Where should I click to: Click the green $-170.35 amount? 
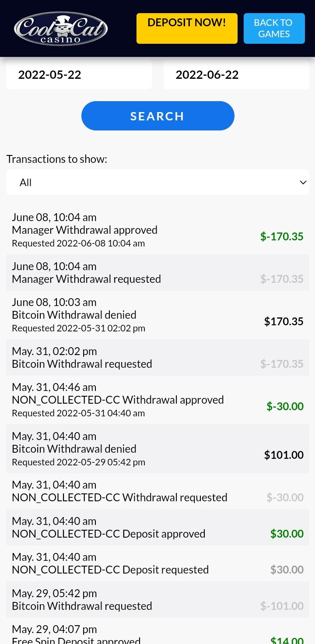pyautogui.click(x=282, y=236)
